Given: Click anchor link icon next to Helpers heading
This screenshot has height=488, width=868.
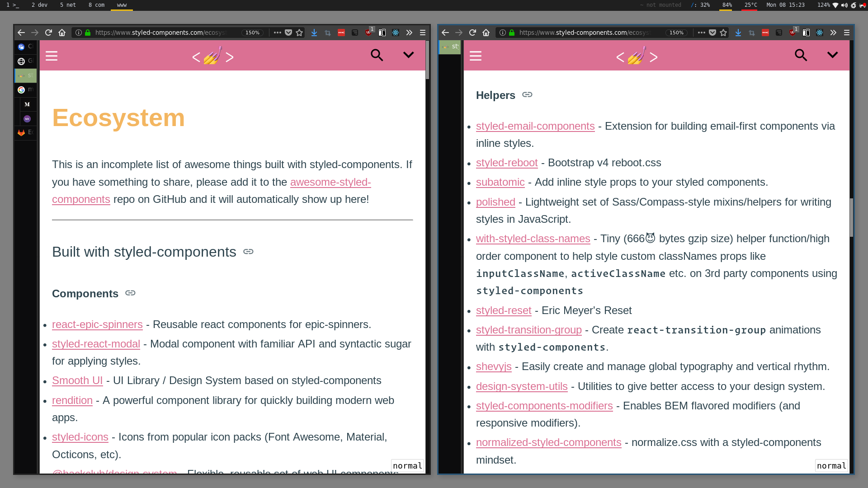Looking at the screenshot, I should [x=527, y=95].
